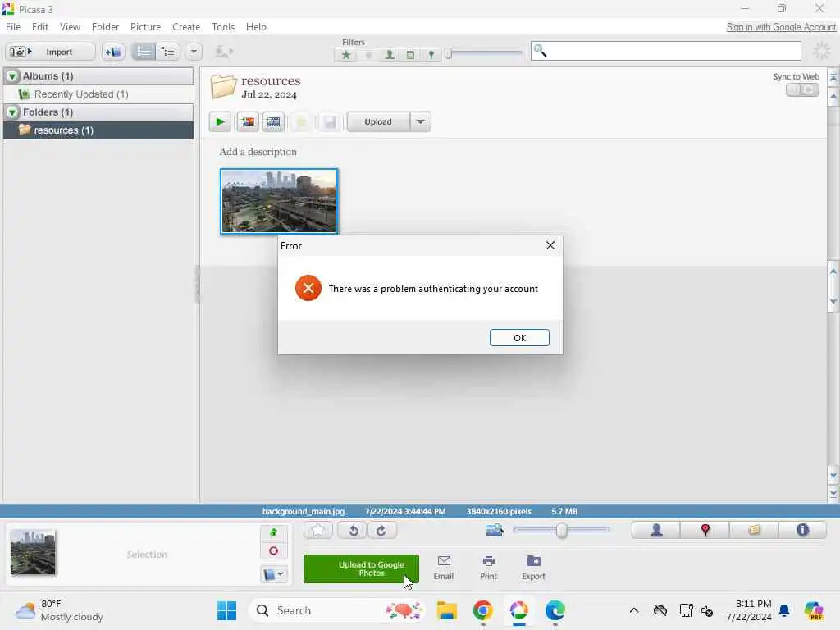Screen dimensions: 840x630
Task: Open the Upload dropdown arrow
Action: (x=421, y=121)
